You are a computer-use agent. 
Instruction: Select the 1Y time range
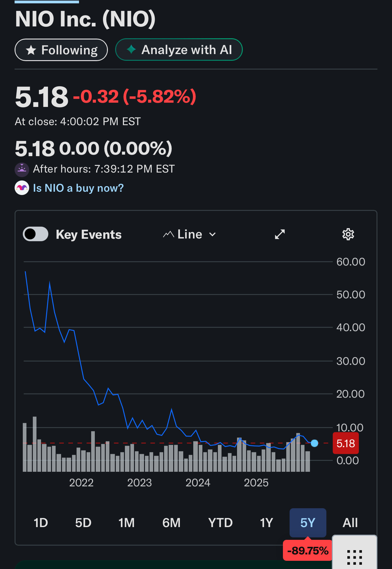[x=266, y=523]
